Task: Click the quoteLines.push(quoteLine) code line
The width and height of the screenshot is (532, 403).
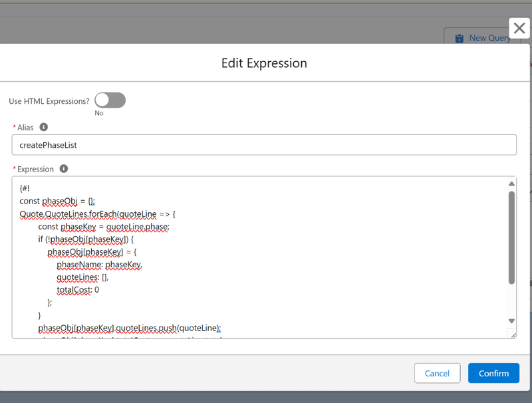Action: click(130, 328)
